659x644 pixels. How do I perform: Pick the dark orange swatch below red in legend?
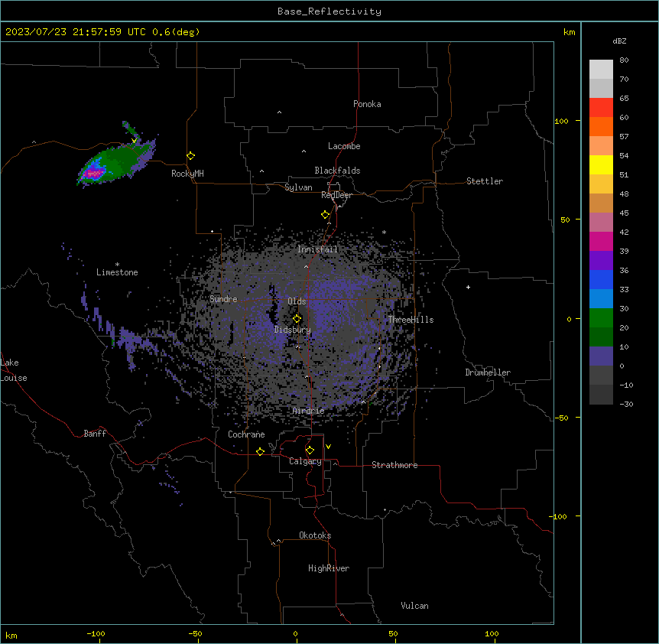coord(601,126)
